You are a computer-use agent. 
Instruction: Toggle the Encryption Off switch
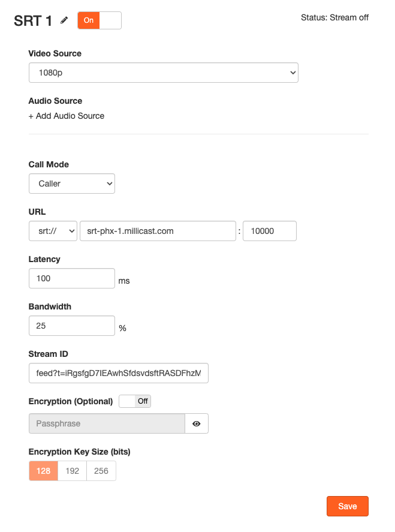tap(135, 401)
